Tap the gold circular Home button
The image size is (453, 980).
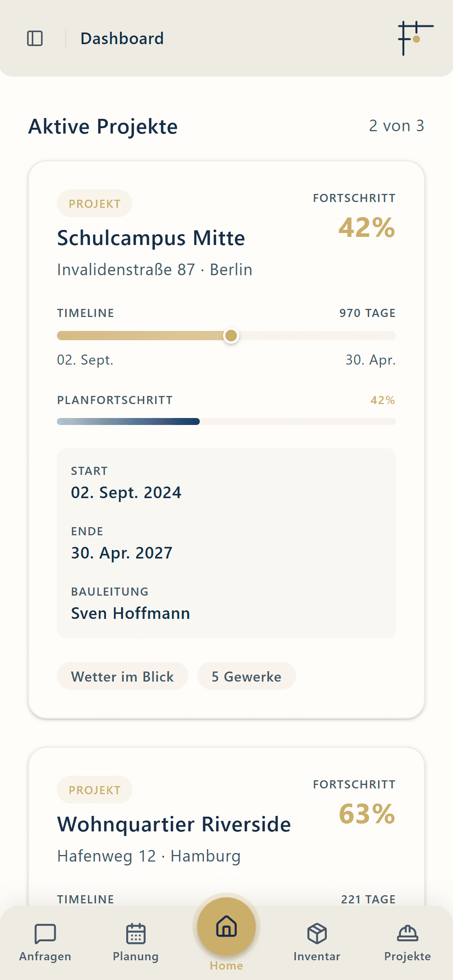click(x=226, y=927)
